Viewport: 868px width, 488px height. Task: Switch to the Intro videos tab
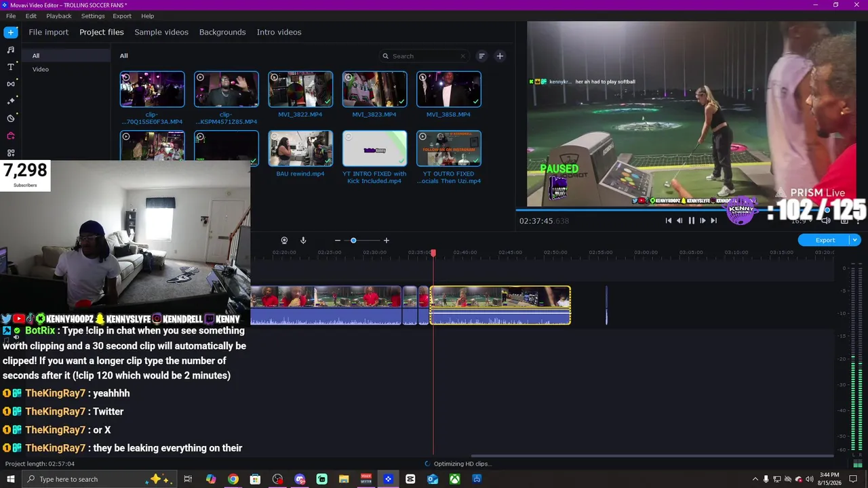(279, 32)
